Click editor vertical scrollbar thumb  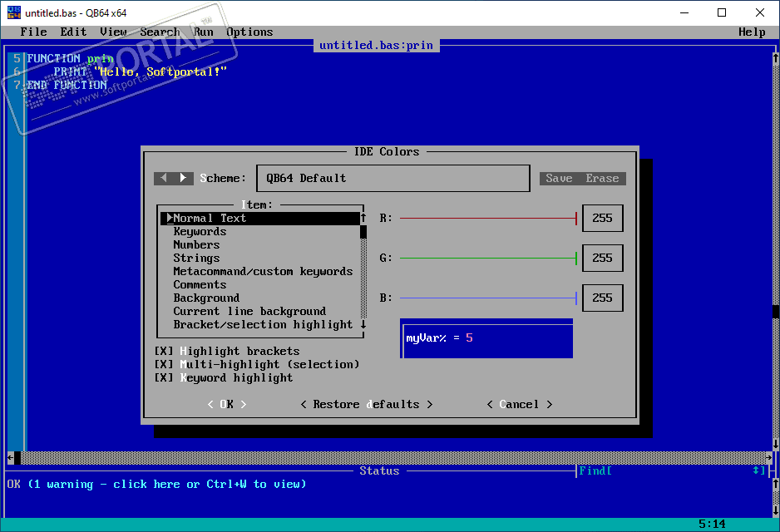tap(776, 311)
